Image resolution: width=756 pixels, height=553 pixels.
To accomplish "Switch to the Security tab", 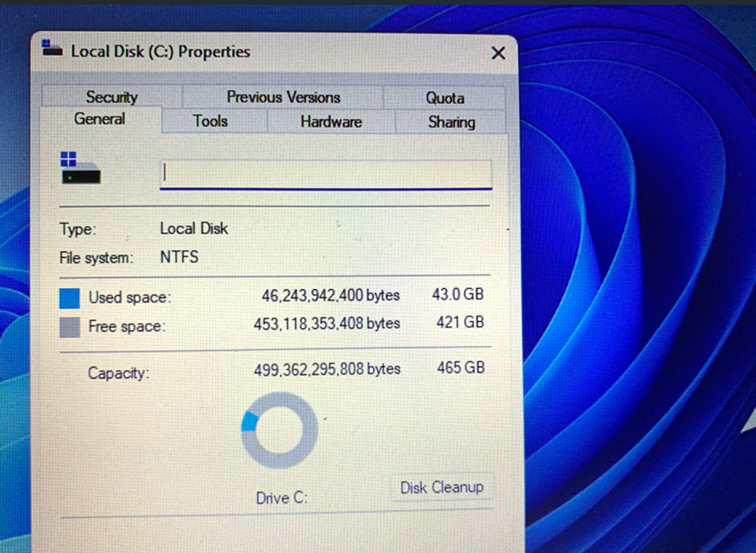I will click(112, 97).
